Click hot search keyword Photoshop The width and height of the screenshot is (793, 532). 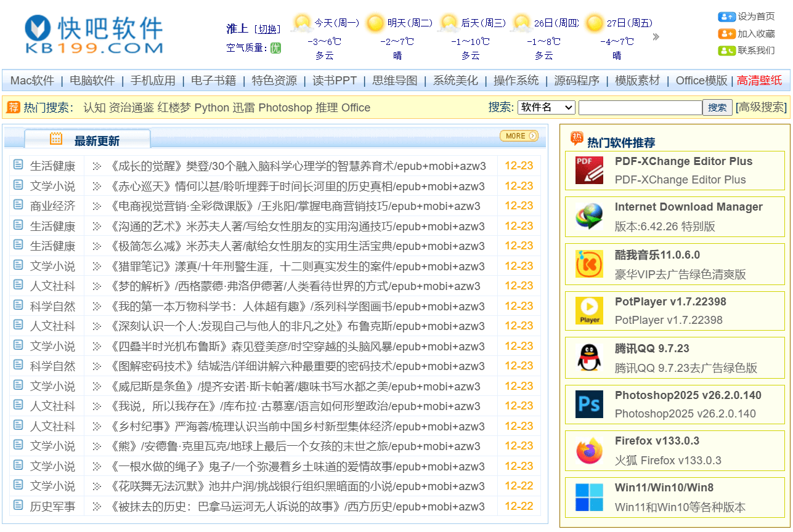(x=285, y=108)
